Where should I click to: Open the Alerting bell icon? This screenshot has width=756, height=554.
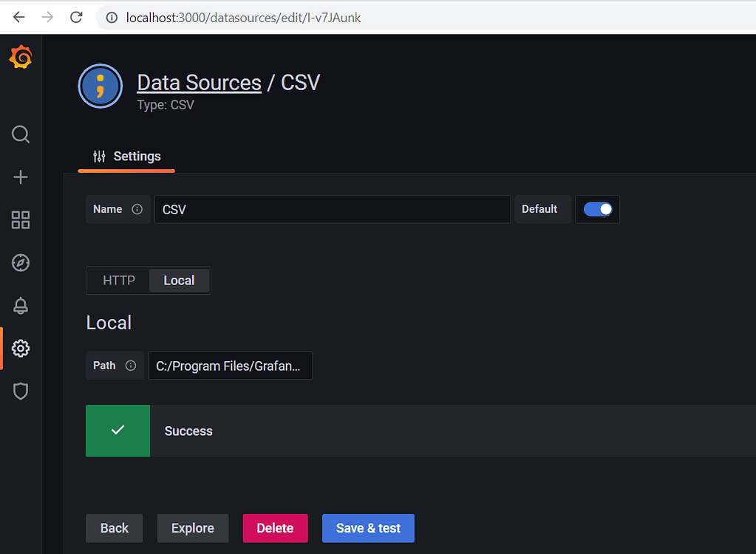coord(20,305)
